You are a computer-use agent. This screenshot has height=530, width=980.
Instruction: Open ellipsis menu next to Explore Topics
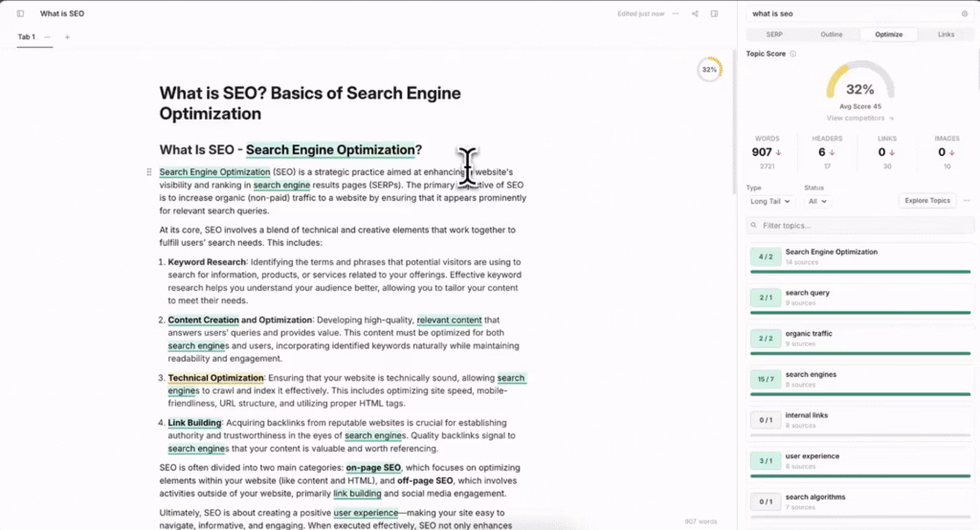[967, 201]
